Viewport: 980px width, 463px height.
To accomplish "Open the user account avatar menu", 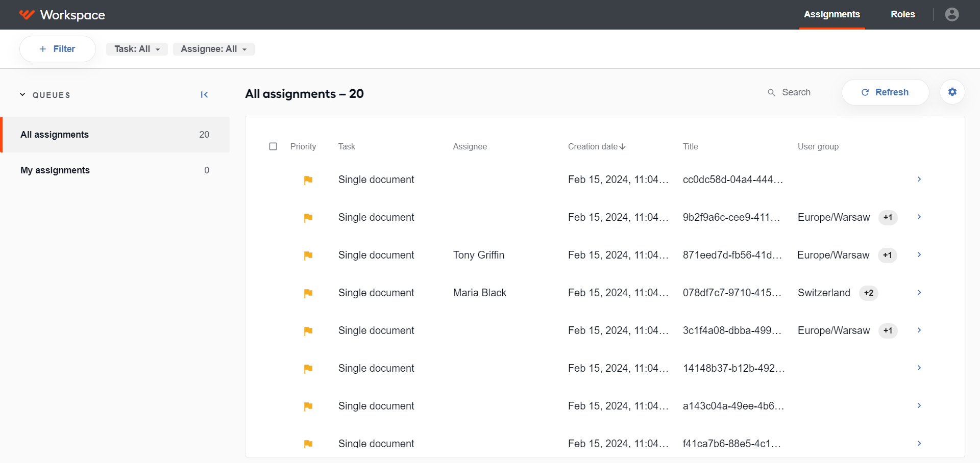I will [x=952, y=14].
